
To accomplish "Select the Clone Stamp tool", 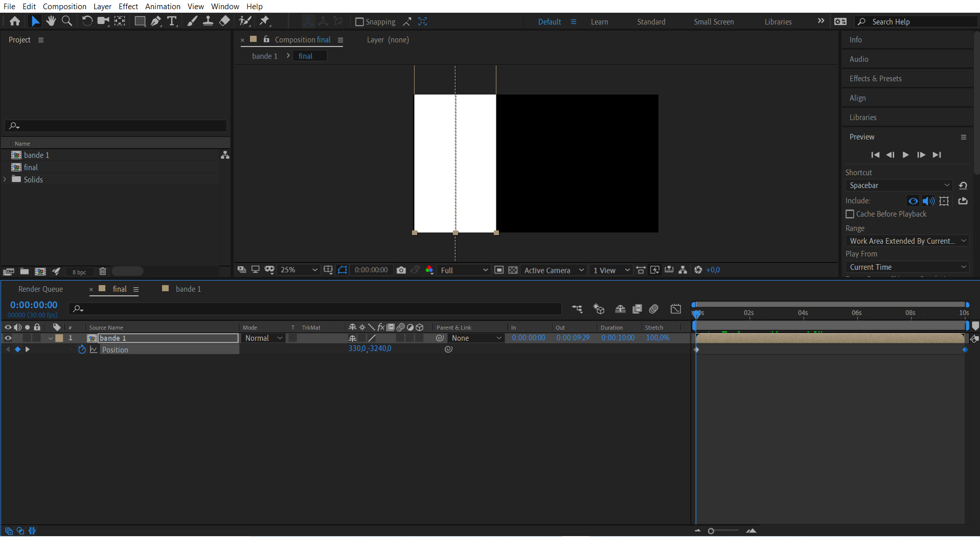I will point(208,21).
